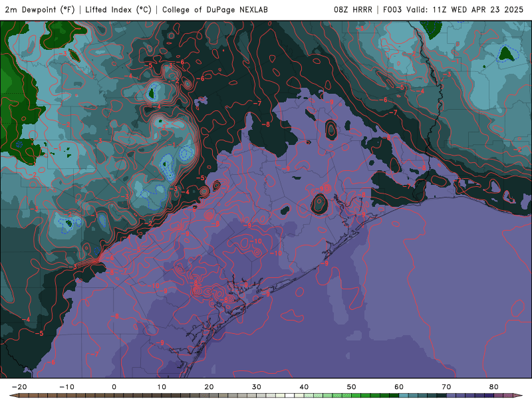The height and width of the screenshot is (399, 532).
Task: Click the 40 label on the color scale
Action: (x=304, y=387)
